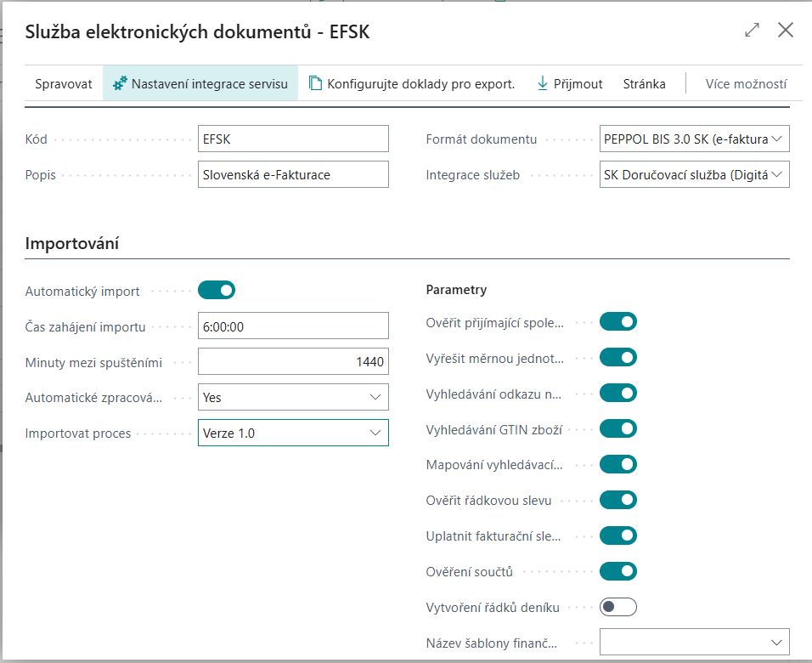Image resolution: width=812 pixels, height=663 pixels.
Task: Toggle Ověřit řádkovou slevu switch
Action: (618, 501)
